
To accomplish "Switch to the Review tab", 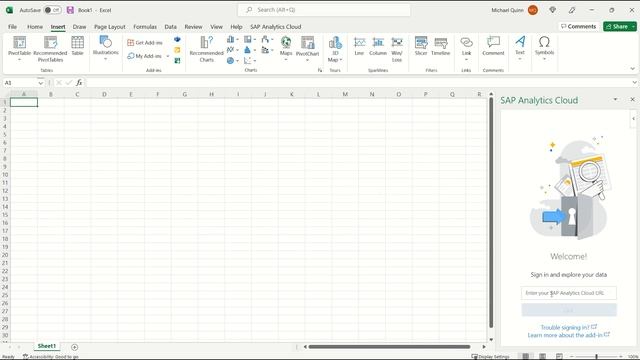I will [193, 27].
